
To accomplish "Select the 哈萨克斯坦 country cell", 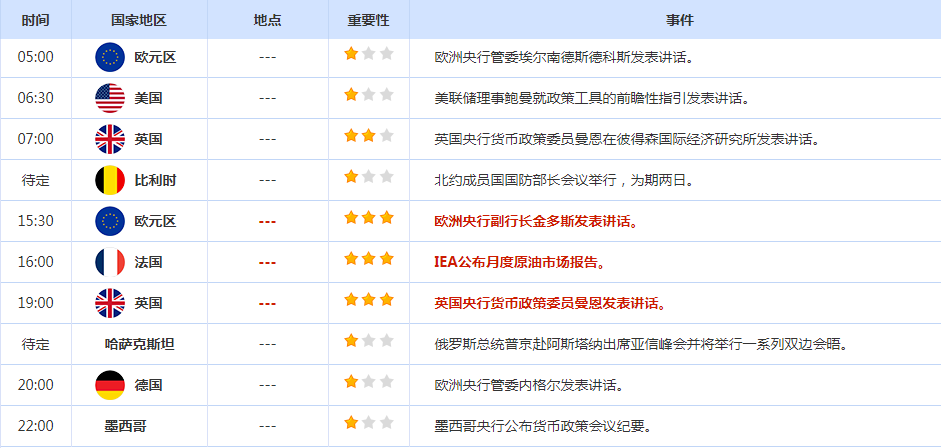I will [x=139, y=343].
